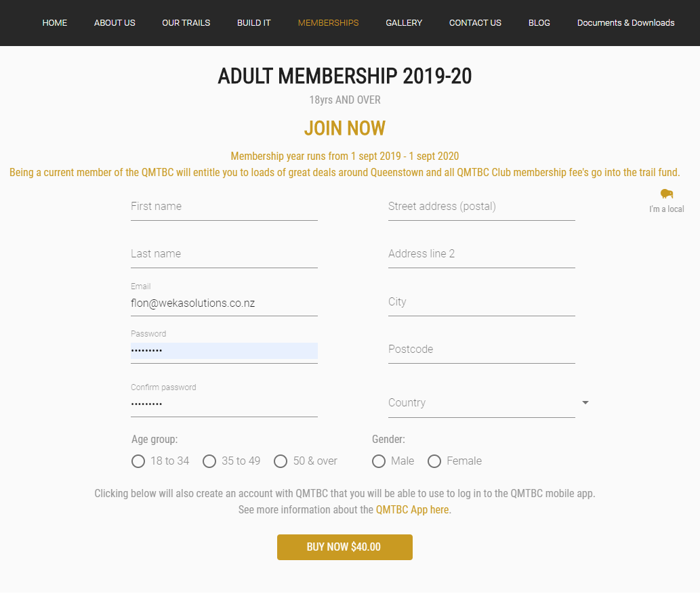
Task: Pick the 50 & over age option
Action: coord(281,461)
